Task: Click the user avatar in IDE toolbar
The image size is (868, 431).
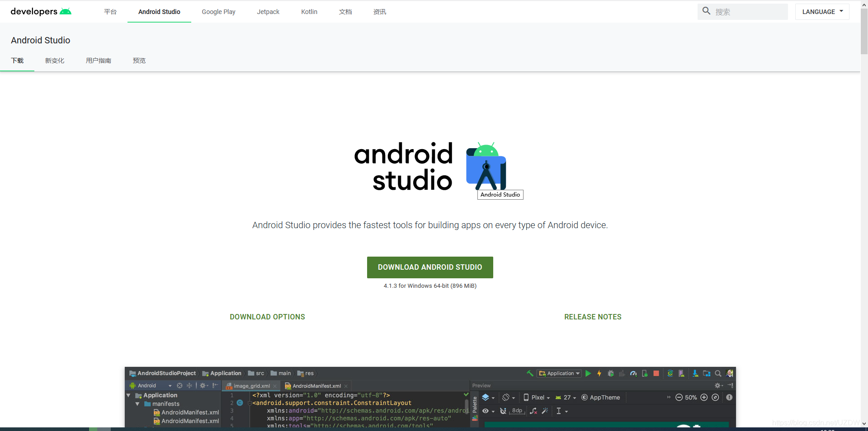Action: 730,373
